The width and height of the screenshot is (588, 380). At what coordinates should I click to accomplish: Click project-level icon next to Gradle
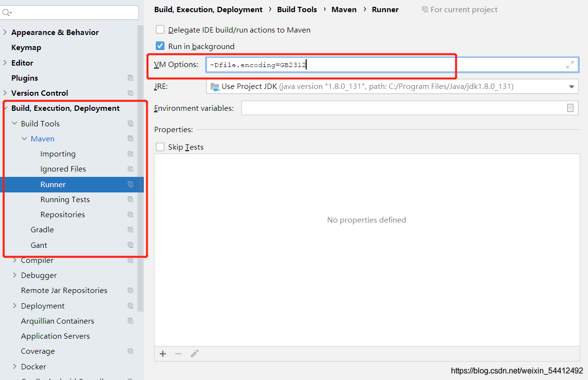130,229
